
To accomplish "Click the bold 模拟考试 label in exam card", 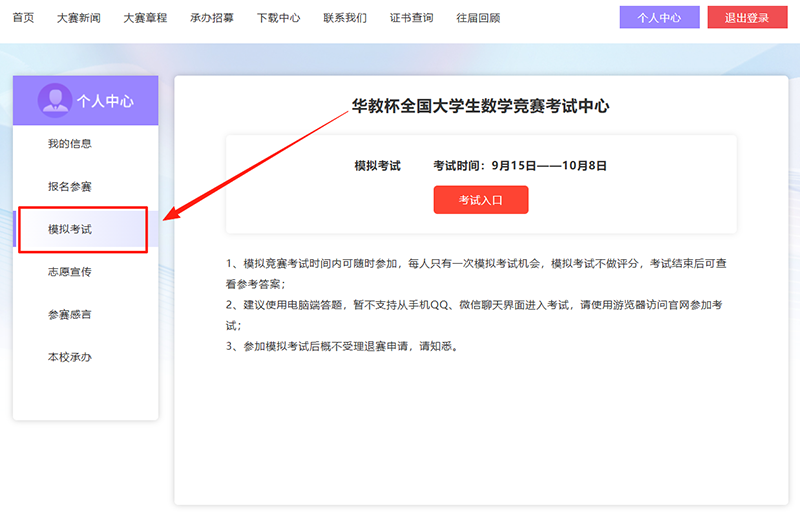I will (x=378, y=166).
